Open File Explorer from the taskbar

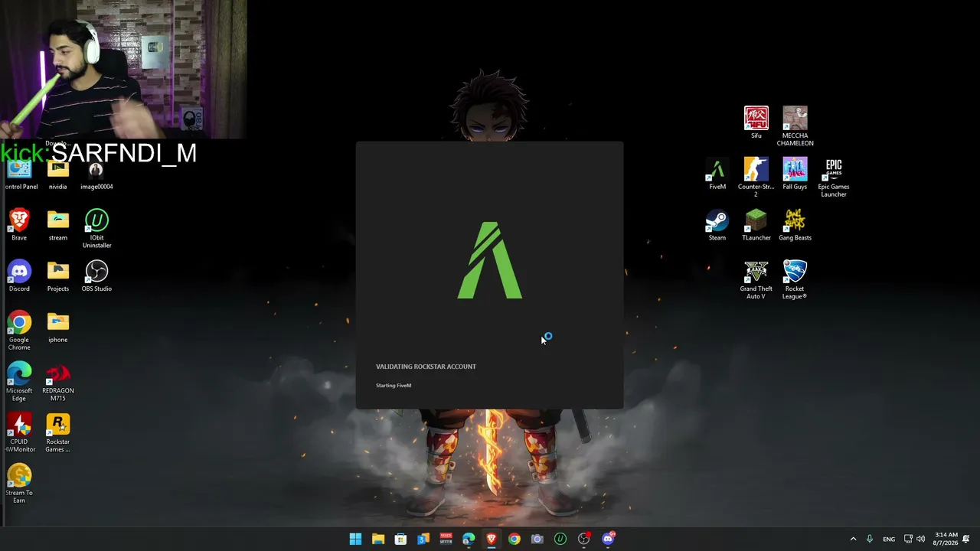pos(378,539)
